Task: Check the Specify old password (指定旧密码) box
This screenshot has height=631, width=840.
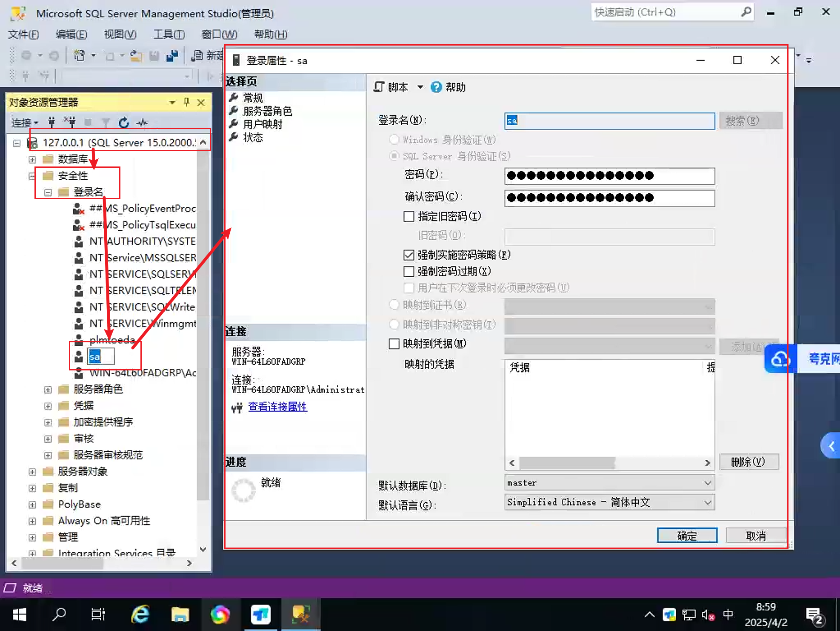Action: [409, 216]
